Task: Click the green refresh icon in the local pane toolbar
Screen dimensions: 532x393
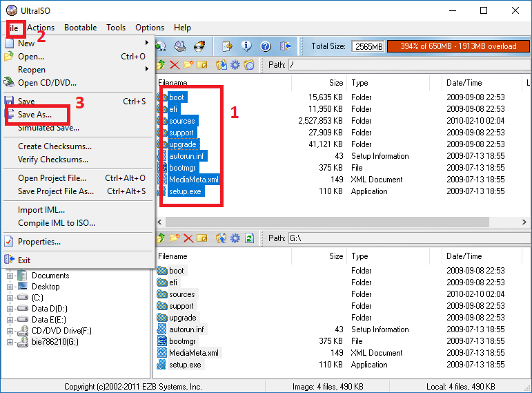Action: pyautogui.click(x=249, y=238)
